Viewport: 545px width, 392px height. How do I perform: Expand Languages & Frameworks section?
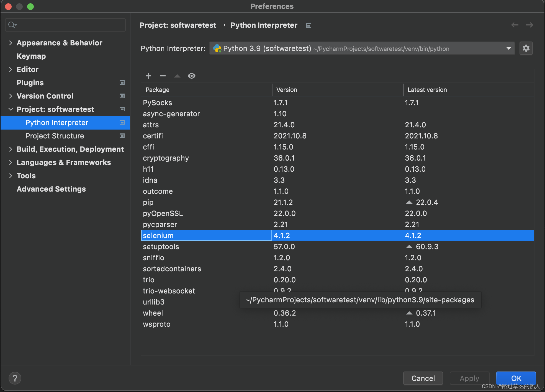(x=11, y=163)
